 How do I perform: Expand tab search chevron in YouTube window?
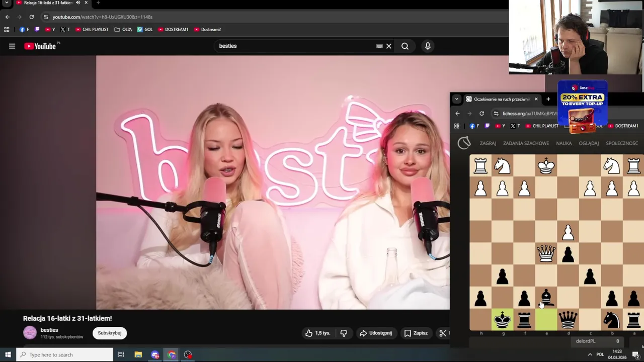click(7, 3)
